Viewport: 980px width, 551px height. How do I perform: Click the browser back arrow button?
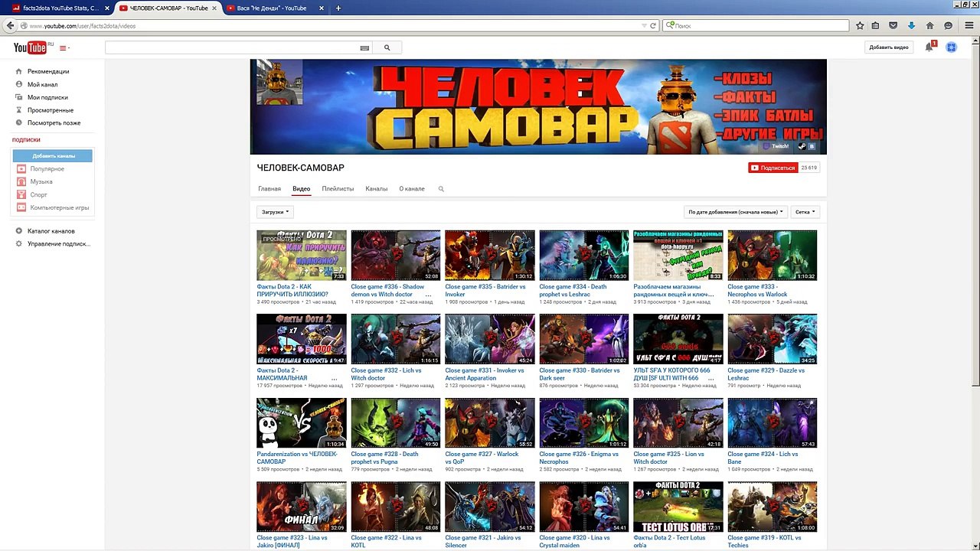pos(11,25)
